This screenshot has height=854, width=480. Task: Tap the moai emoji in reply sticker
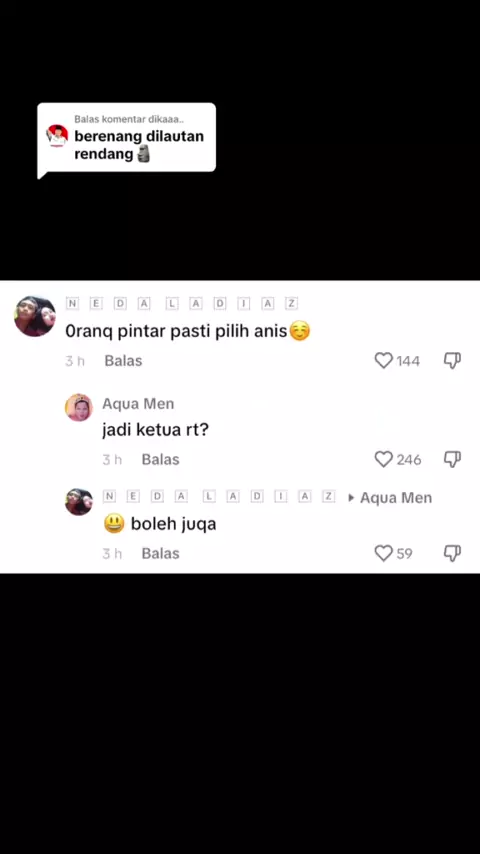tap(143, 154)
